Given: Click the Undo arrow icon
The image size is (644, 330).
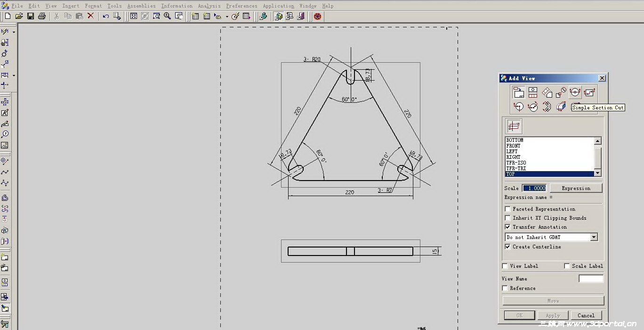Looking at the screenshot, I should click(106, 16).
